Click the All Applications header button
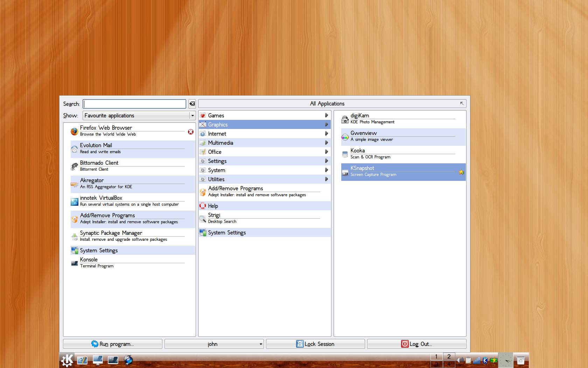 tap(332, 103)
